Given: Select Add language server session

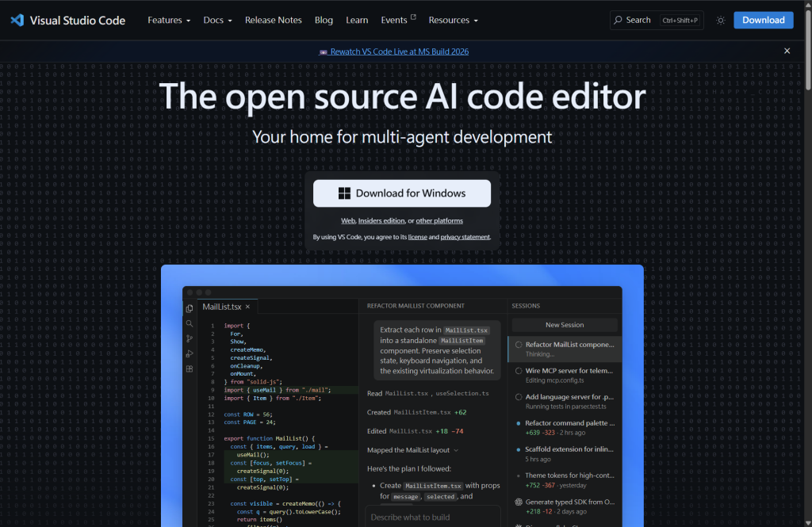Looking at the screenshot, I should coord(565,401).
